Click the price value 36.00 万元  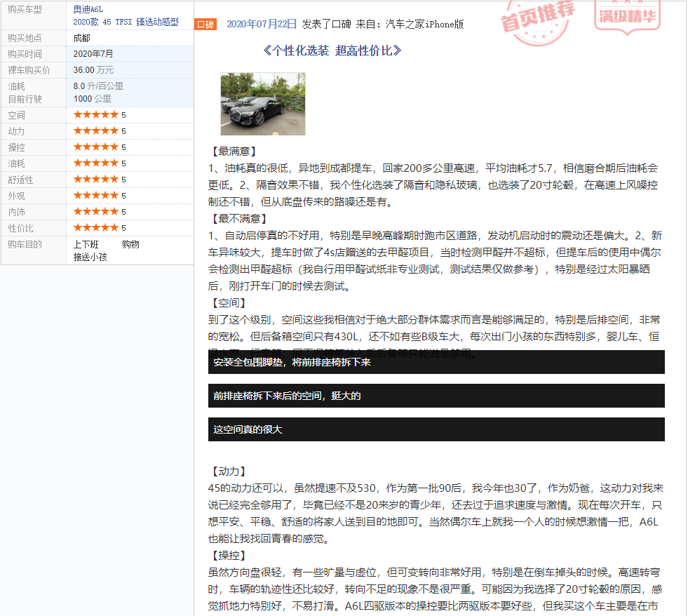tap(93, 70)
